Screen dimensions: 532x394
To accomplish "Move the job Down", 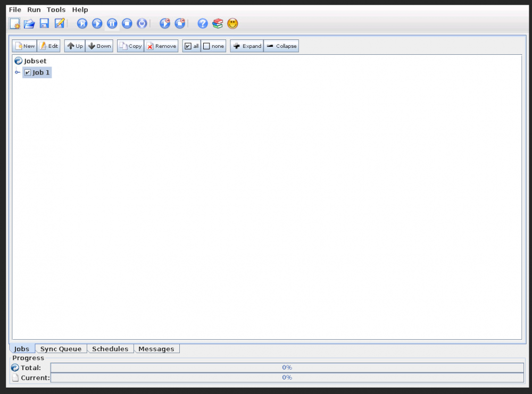I will 99,46.
